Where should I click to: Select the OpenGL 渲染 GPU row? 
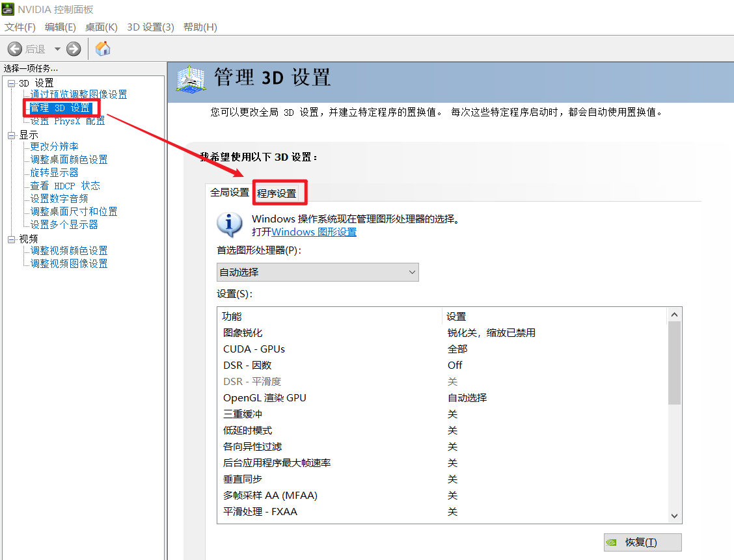(442, 397)
